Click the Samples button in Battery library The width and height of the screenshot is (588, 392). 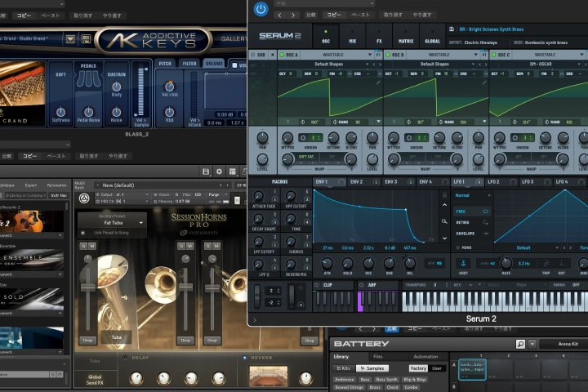coord(372,368)
